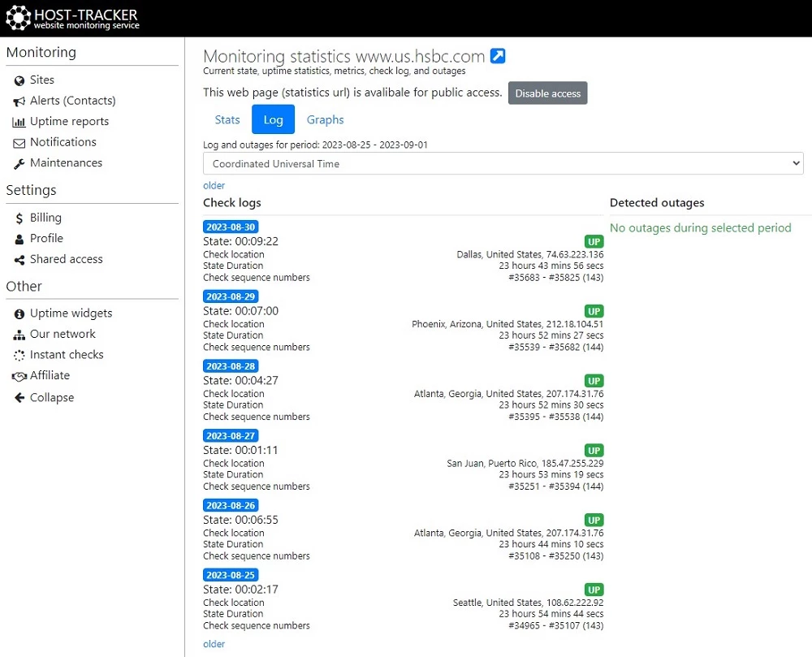
Task: Open the Sites menu item
Action: tap(42, 80)
